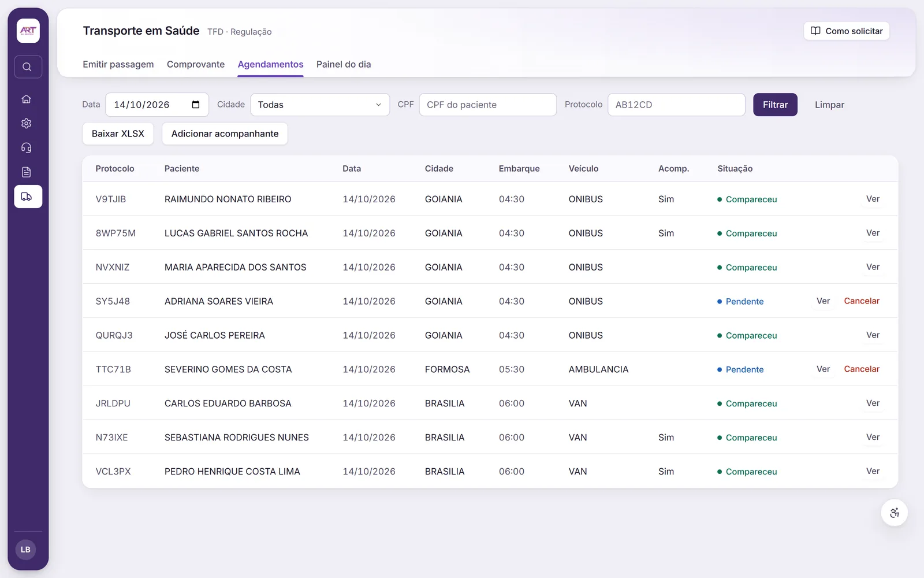924x578 pixels.
Task: Click Ver for PEDRO HENRIQUE COSTA LIMA
Action: [x=873, y=472]
